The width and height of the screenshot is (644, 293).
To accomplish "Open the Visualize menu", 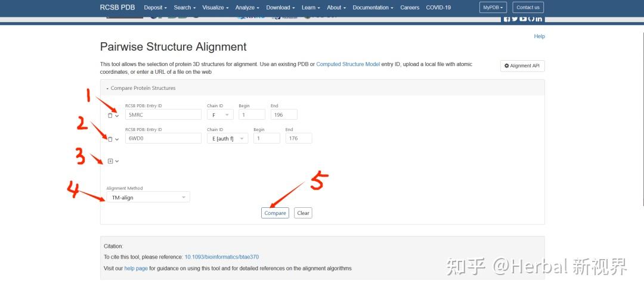I will tap(215, 7).
